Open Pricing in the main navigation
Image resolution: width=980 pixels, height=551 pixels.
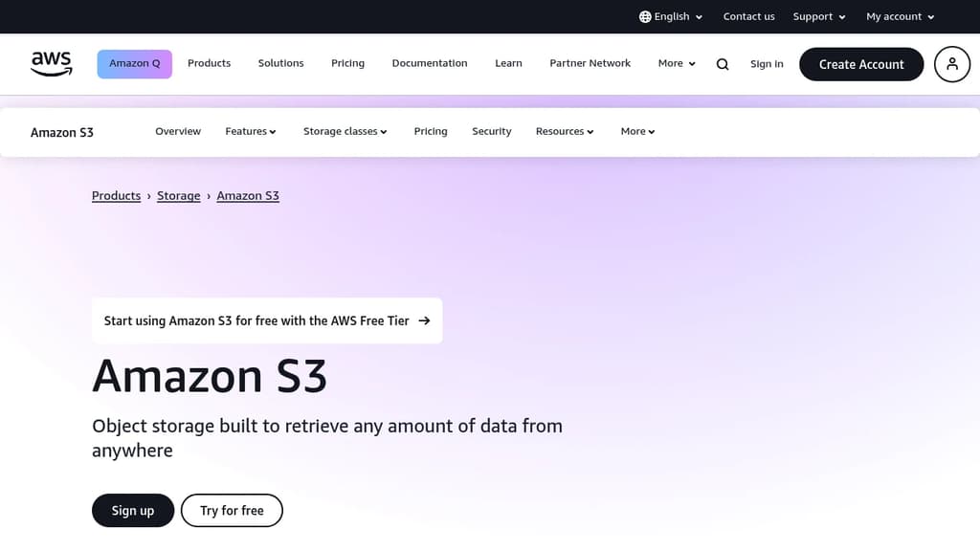(x=347, y=64)
